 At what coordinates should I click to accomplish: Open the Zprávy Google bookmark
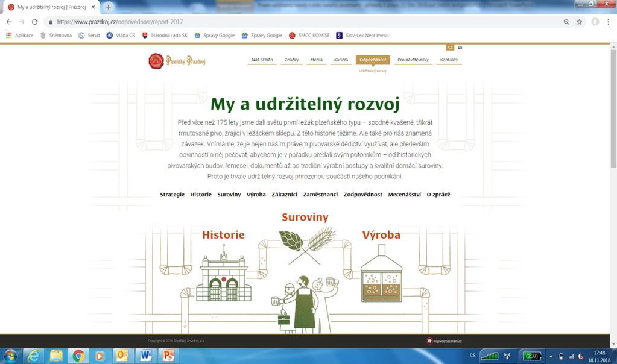pyautogui.click(x=262, y=36)
